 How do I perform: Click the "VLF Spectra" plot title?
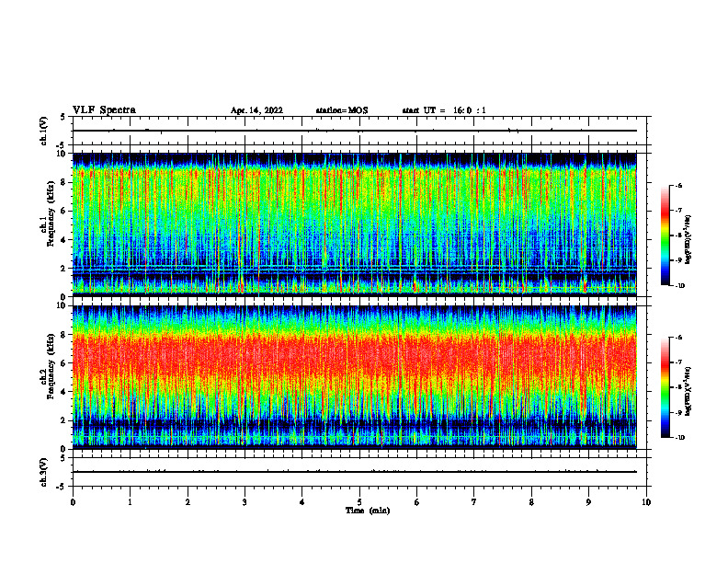(x=104, y=110)
